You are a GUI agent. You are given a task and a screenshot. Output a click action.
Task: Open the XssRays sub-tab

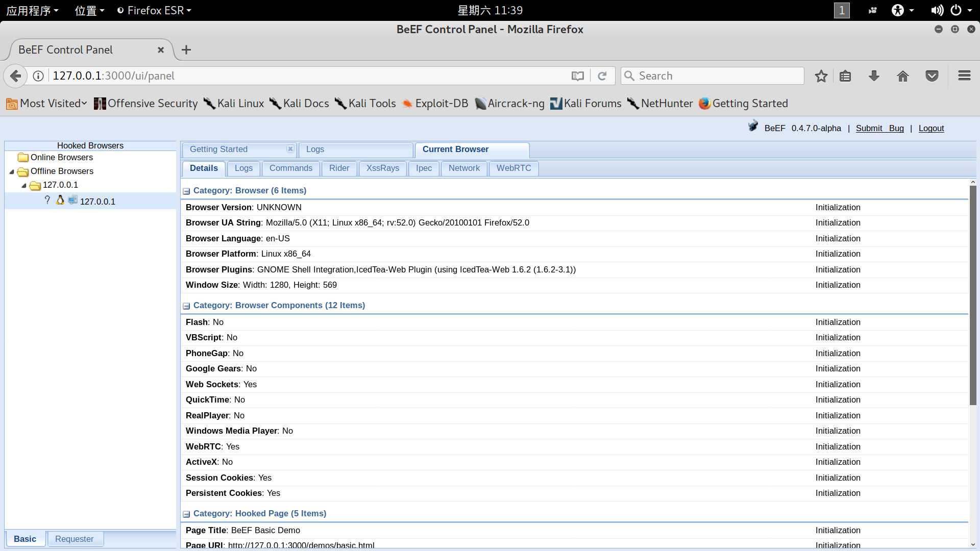tap(383, 168)
